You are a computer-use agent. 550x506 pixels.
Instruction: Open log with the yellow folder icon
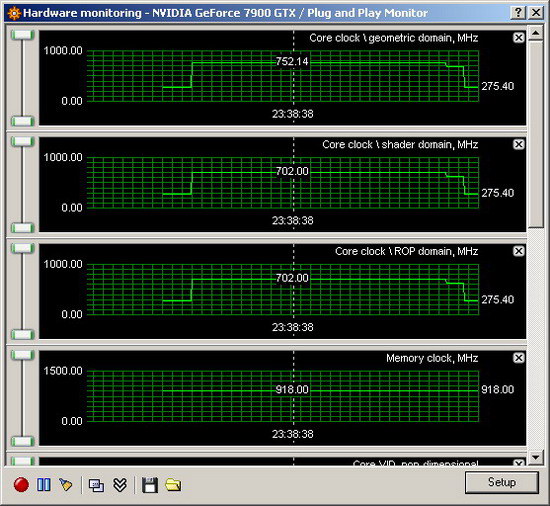tap(173, 485)
